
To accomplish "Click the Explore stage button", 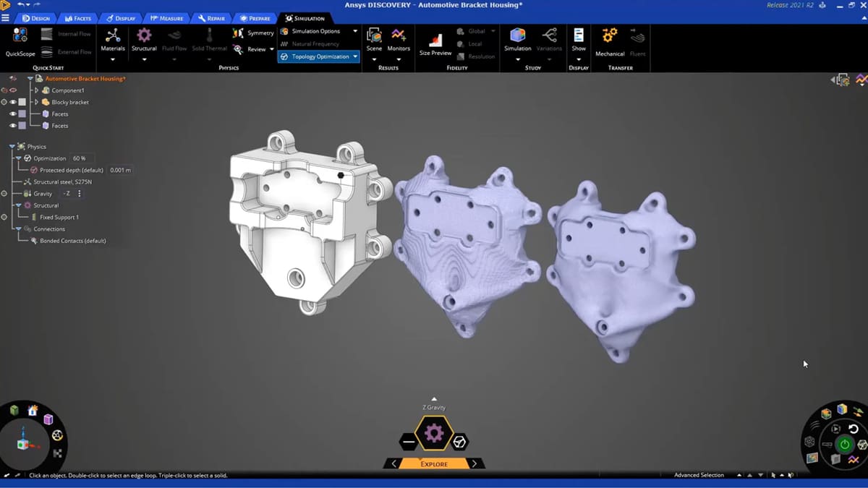I will click(434, 463).
